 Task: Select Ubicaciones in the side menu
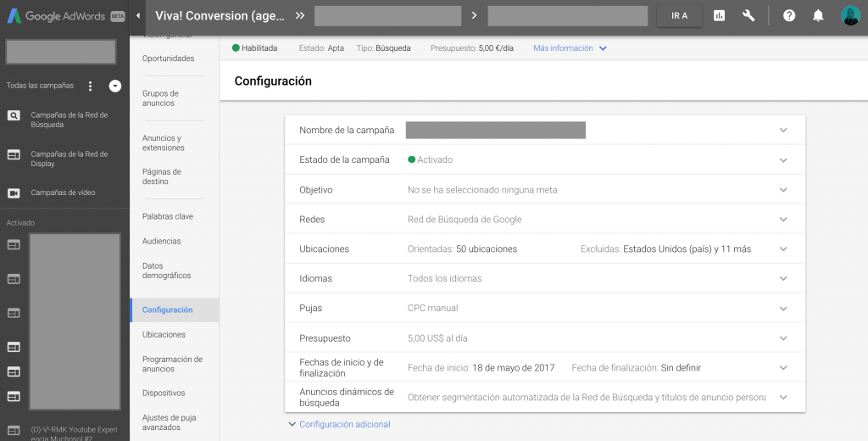[164, 335]
